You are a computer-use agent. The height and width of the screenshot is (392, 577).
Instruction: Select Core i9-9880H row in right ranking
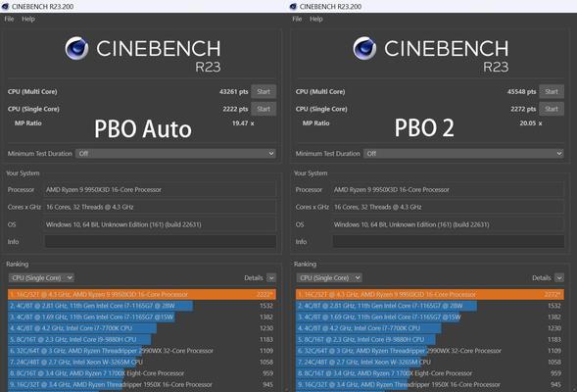point(430,339)
